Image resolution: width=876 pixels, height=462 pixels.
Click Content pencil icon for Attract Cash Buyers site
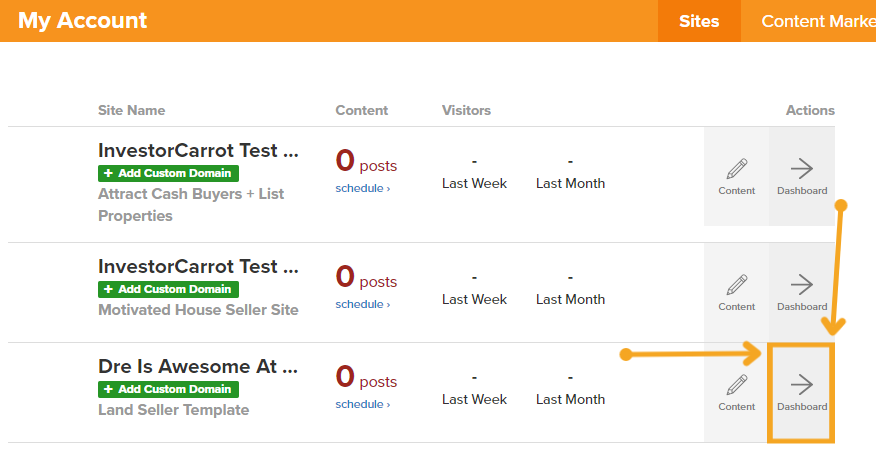[x=736, y=177]
